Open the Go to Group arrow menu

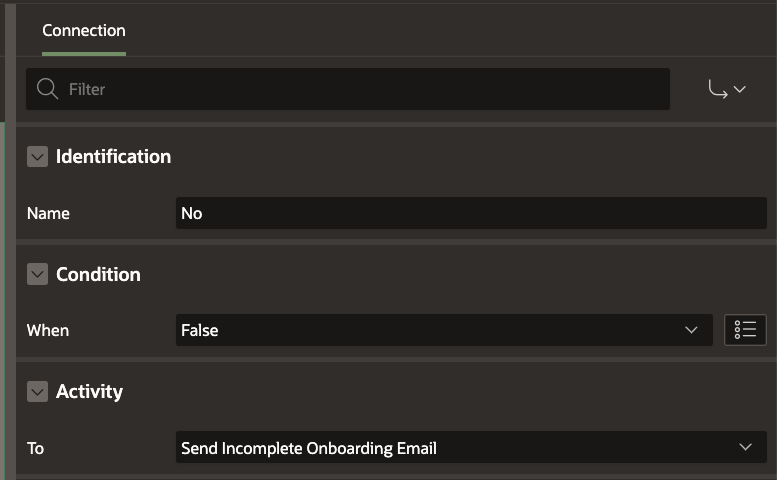727,89
